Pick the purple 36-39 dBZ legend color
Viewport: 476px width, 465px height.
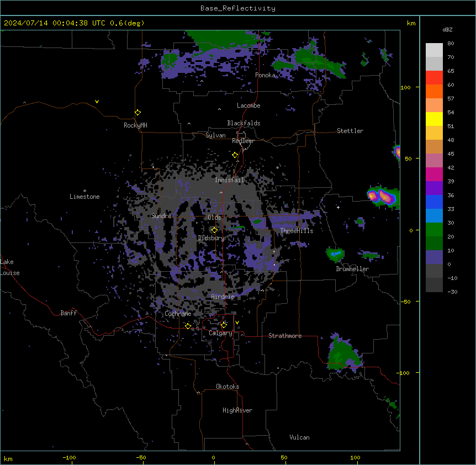(434, 188)
